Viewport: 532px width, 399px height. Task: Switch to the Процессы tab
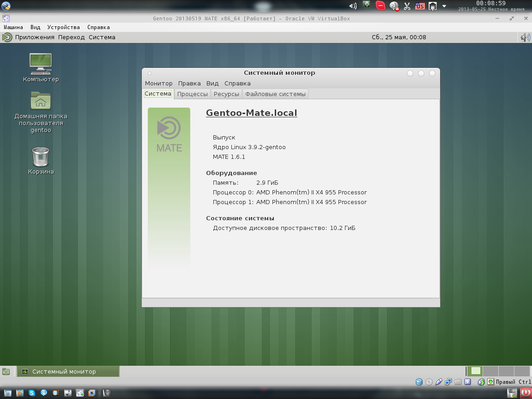(193, 94)
